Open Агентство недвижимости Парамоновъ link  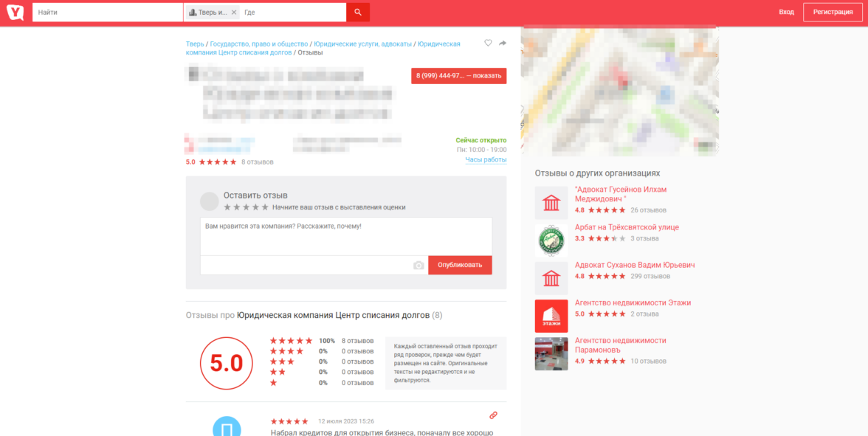point(621,345)
